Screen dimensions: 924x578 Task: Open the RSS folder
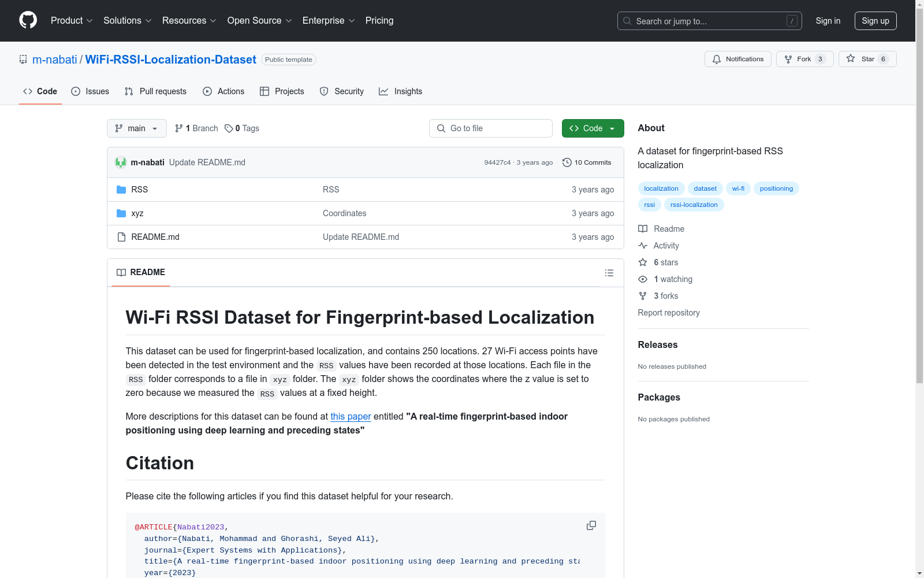pos(139,190)
